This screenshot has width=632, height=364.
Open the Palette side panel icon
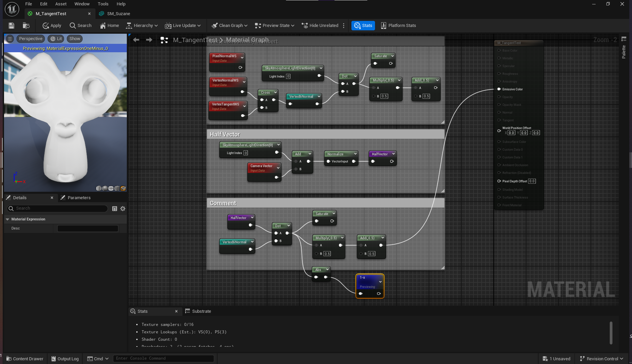[624, 39]
